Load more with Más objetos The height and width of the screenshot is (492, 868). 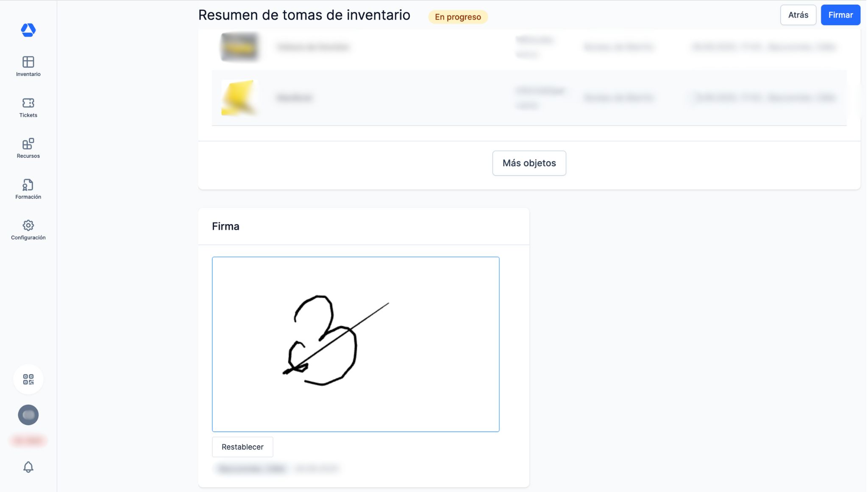[x=529, y=163]
